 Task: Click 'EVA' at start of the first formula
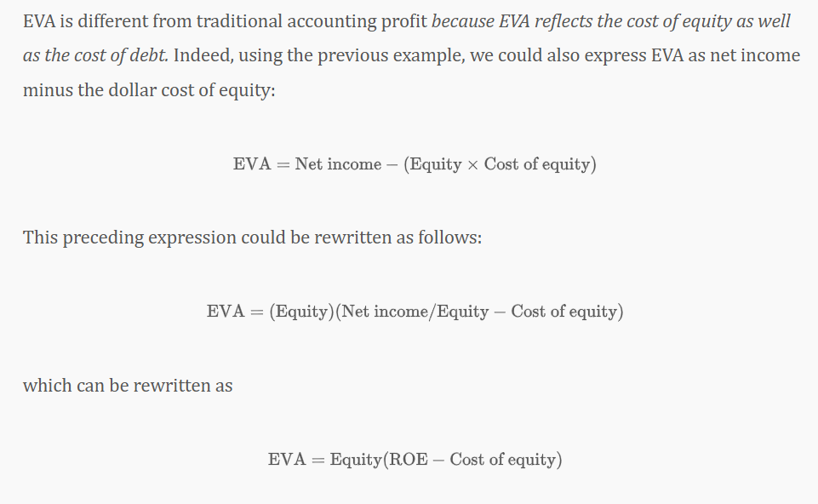(x=252, y=163)
